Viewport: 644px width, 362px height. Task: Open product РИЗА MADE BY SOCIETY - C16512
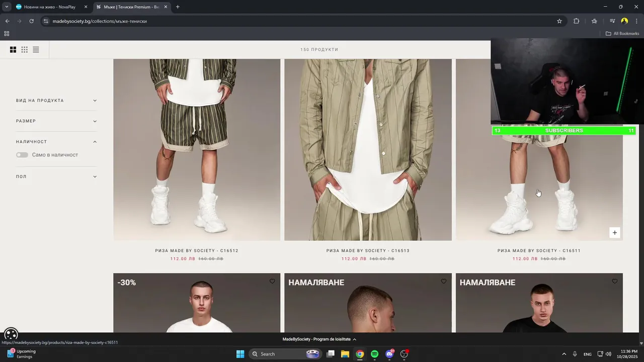coord(197,250)
